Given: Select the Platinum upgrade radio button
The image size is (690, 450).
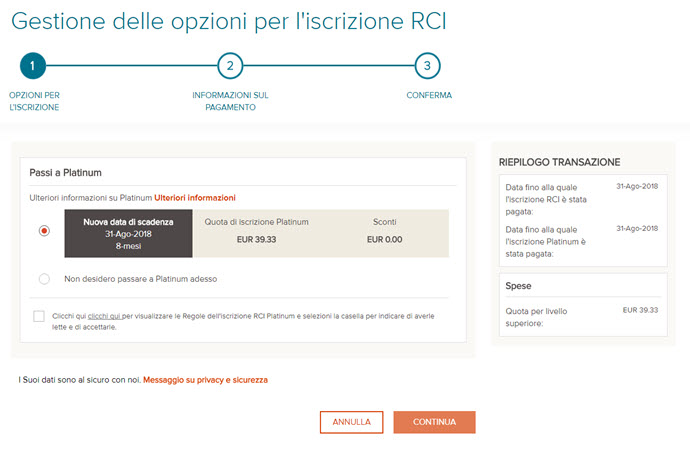Looking at the screenshot, I should 44,231.
